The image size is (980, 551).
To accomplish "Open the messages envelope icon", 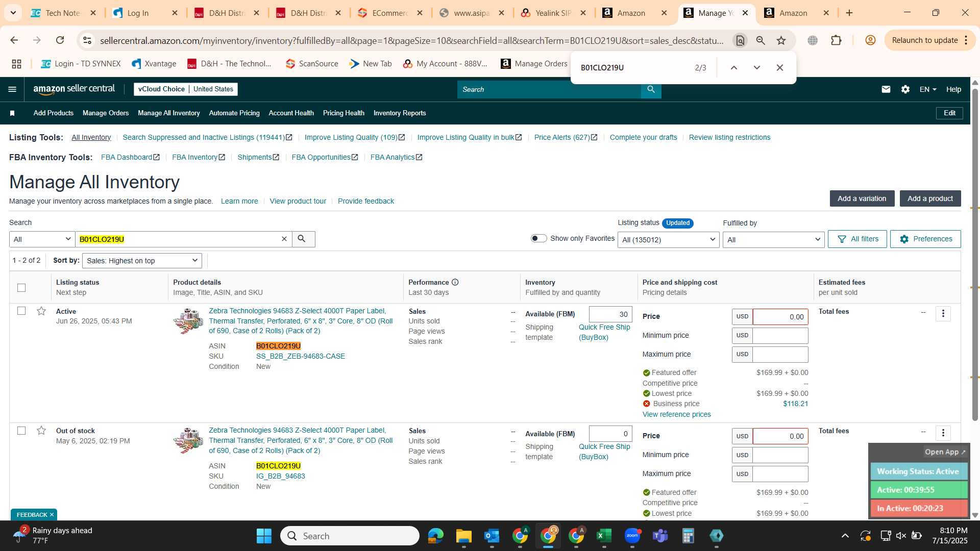I will 886,89.
